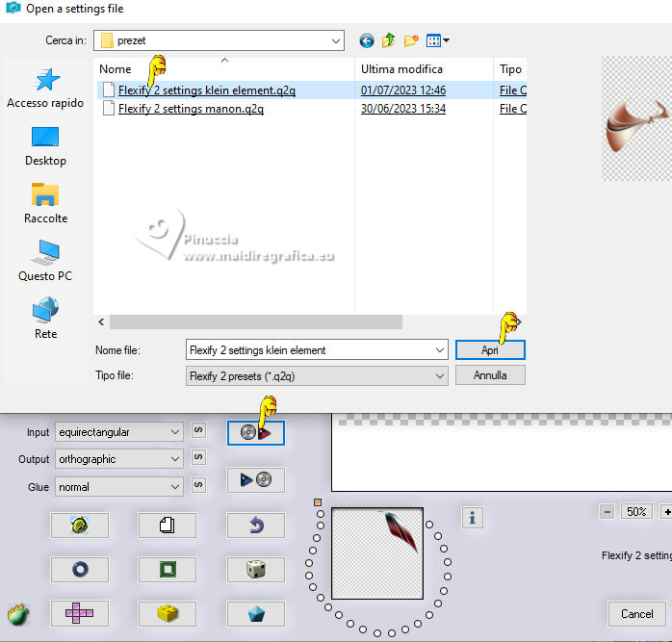
Task: Expand the Nome file dropdown arrow
Action: [x=440, y=350]
